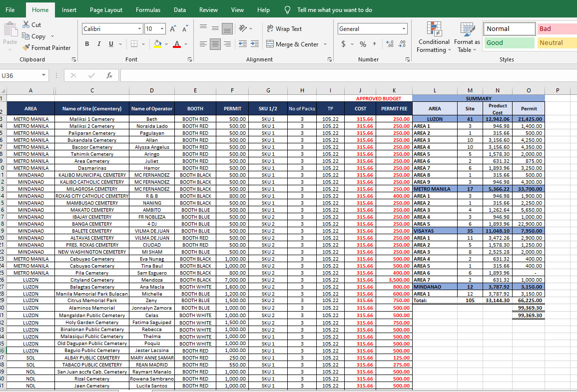The height and width of the screenshot is (392, 577).
Task: Expand the Borders options arrow
Action: tap(143, 44)
